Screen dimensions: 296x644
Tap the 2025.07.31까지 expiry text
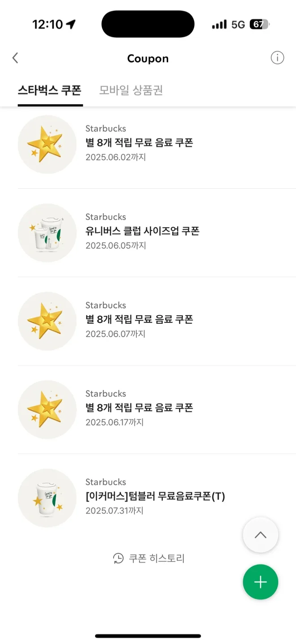(114, 510)
